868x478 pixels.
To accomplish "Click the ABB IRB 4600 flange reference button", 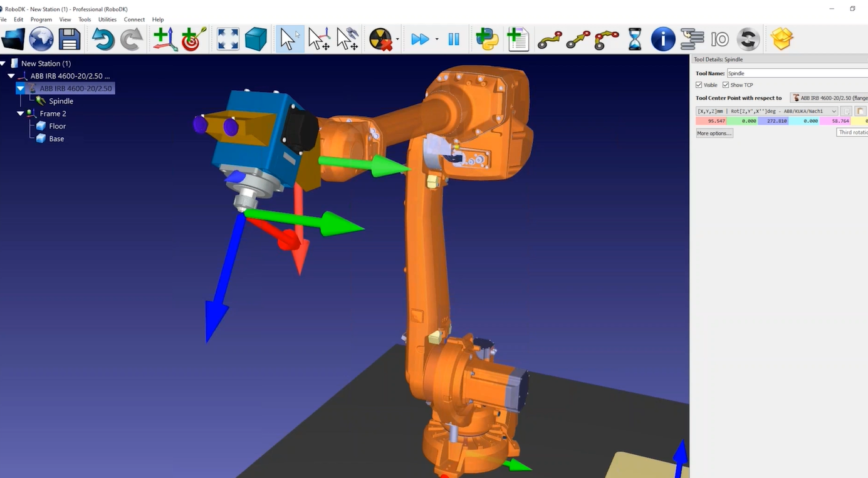I will (x=829, y=98).
